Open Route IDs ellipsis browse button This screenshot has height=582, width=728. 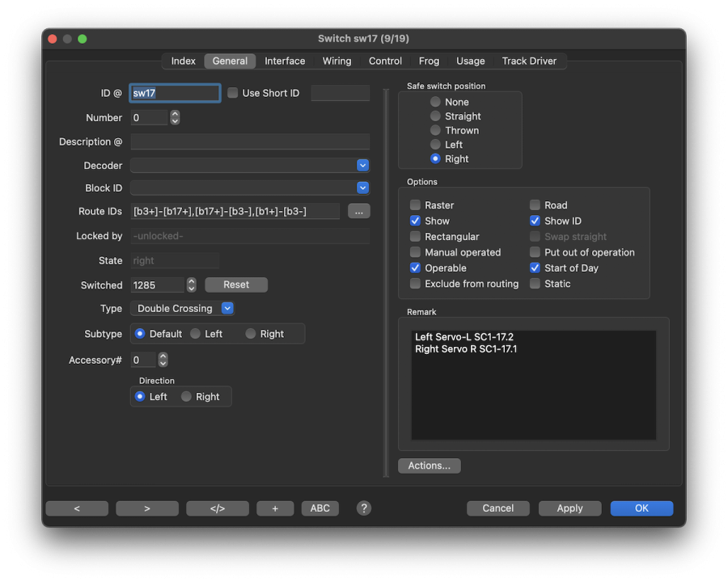[359, 211]
